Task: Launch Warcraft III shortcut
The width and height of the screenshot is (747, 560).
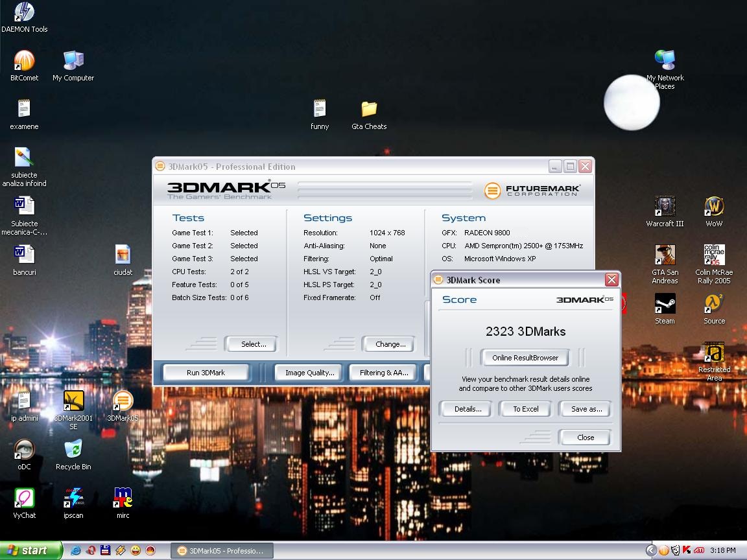Action: (x=665, y=212)
